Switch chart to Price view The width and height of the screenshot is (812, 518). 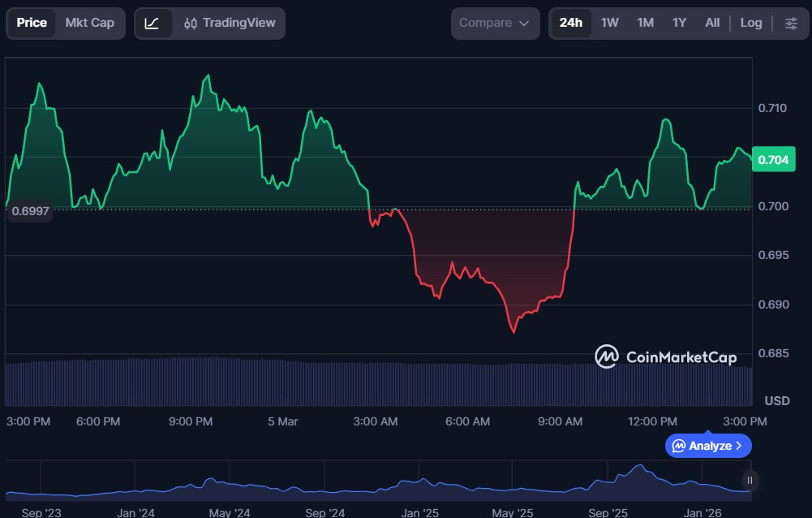(x=32, y=23)
